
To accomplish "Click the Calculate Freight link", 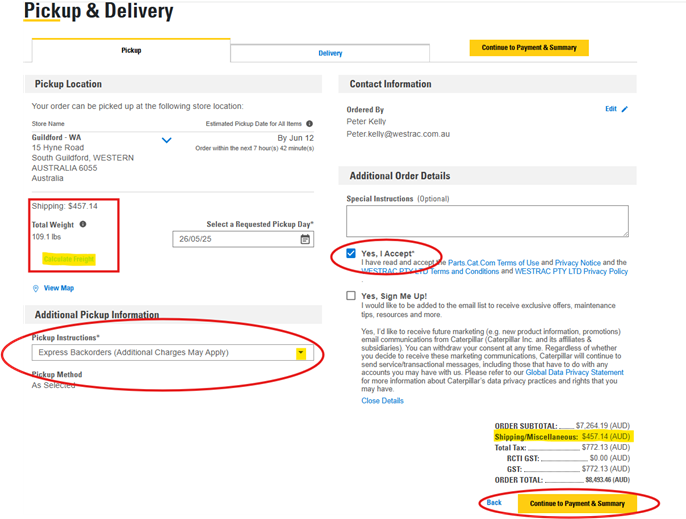I will pyautogui.click(x=69, y=259).
